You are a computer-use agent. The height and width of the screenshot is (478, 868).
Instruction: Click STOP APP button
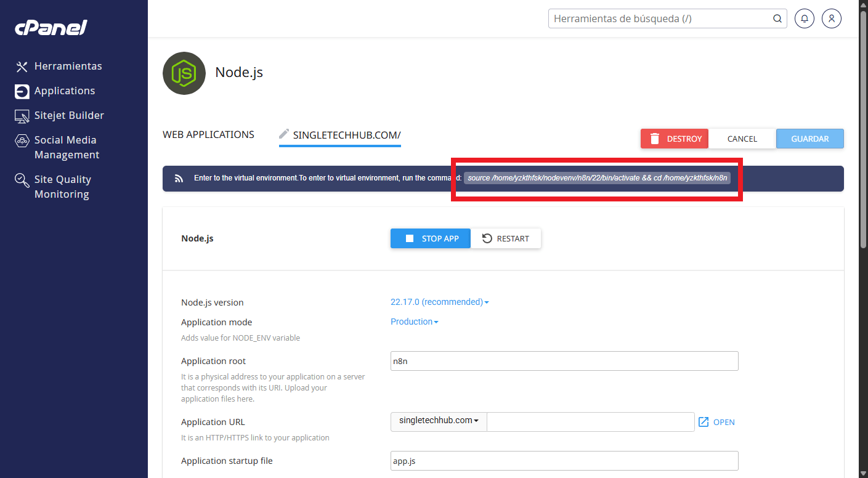click(431, 238)
